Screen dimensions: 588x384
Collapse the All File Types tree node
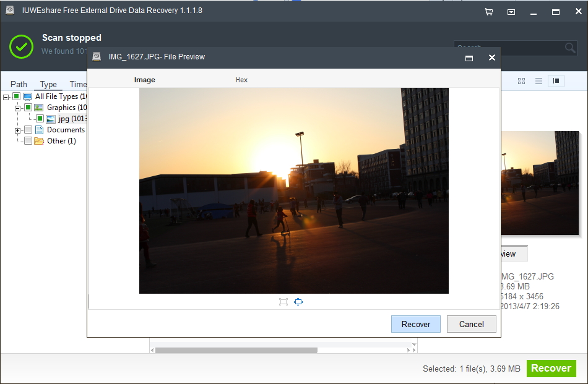point(6,98)
